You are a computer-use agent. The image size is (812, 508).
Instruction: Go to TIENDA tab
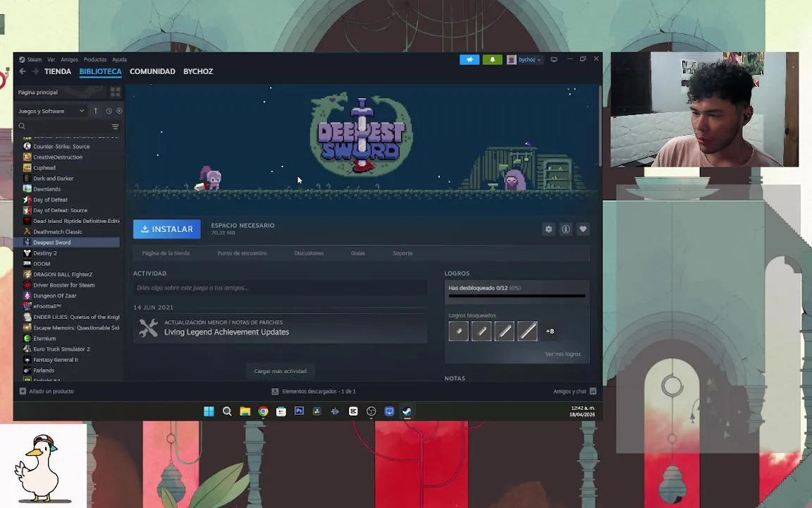pyautogui.click(x=58, y=71)
